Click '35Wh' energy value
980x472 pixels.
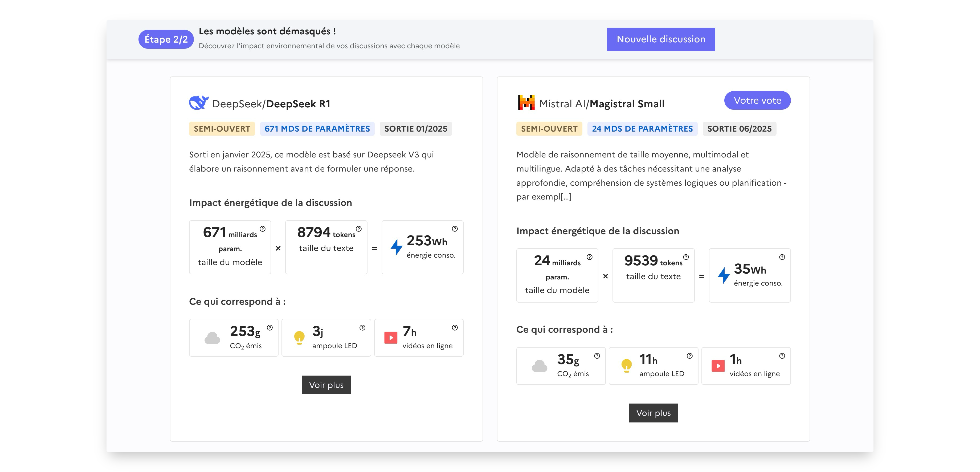pos(750,269)
